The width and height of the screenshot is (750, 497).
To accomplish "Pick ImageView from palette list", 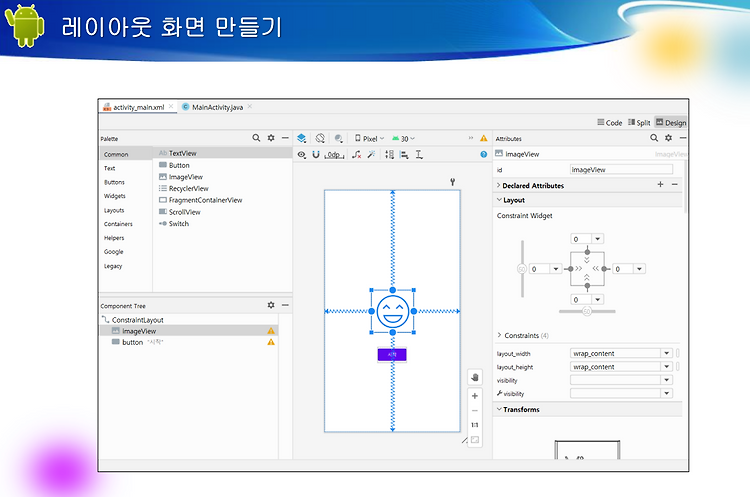I will 181,177.
